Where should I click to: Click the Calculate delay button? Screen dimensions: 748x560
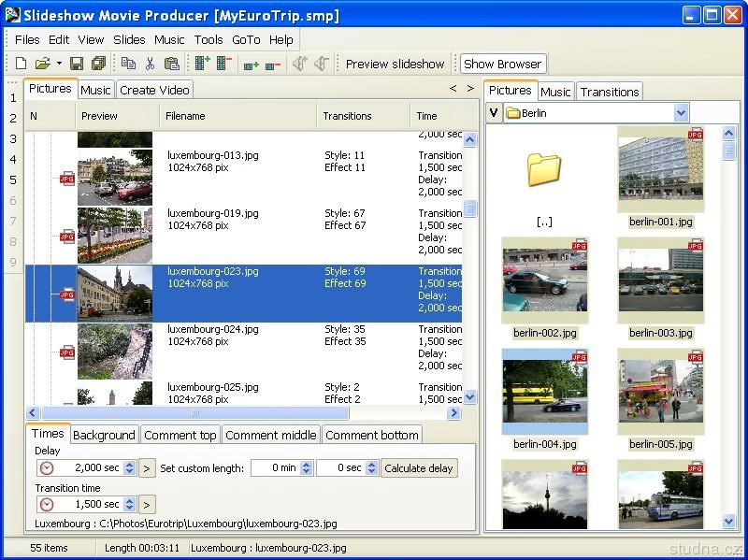tap(419, 467)
